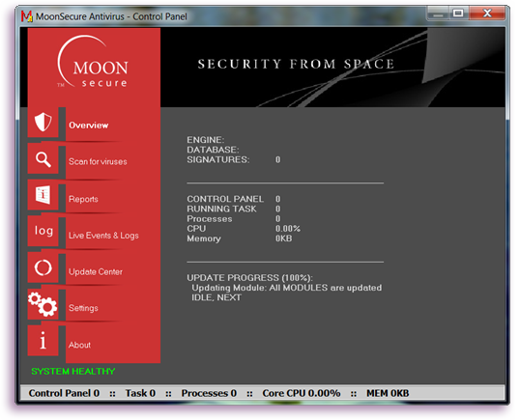Click the SECURITY FROM SPACE banner text
The image size is (520, 420).
[x=296, y=64]
